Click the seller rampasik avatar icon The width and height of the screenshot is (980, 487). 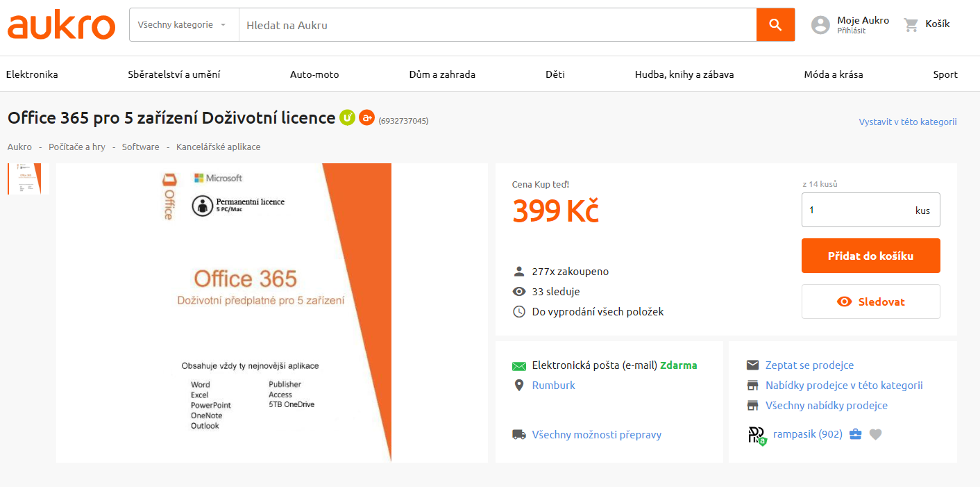tap(757, 436)
